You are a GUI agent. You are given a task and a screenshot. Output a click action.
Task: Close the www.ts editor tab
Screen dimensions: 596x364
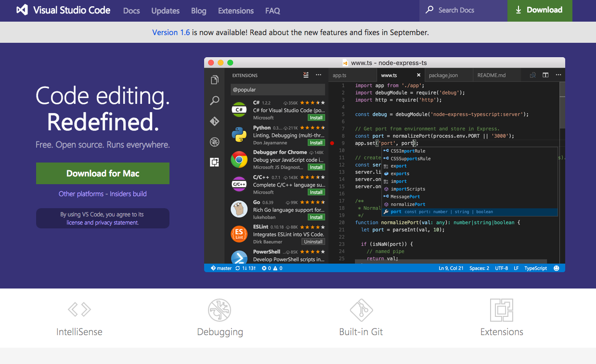(419, 75)
